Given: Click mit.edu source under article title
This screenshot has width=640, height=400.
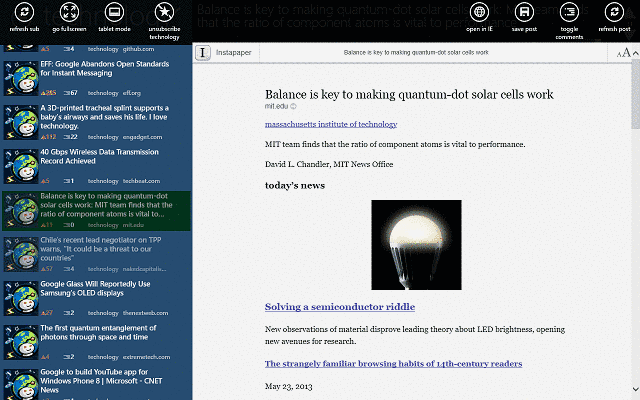Looking at the screenshot, I should (276, 106).
